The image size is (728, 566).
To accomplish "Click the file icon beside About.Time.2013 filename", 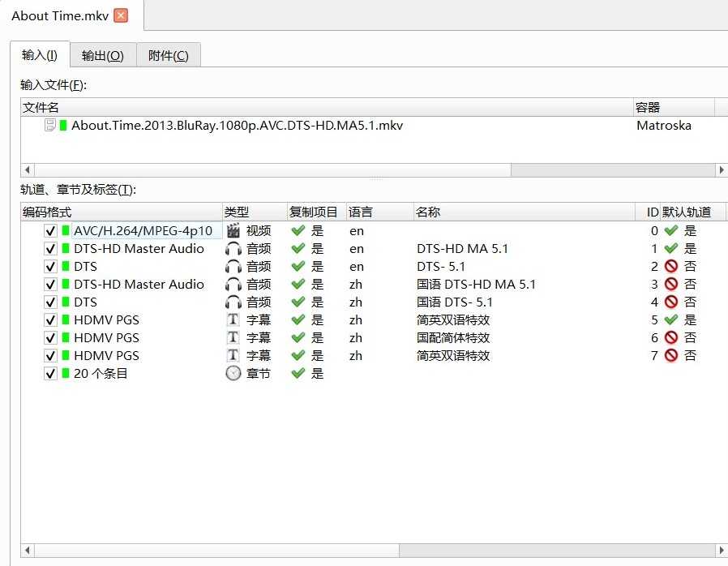I will pyautogui.click(x=50, y=125).
